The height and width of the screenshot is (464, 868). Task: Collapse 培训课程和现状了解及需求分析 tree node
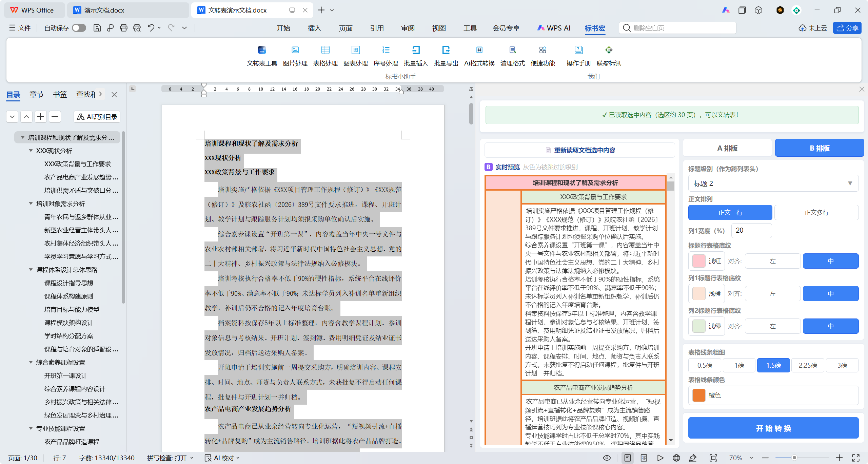point(23,137)
